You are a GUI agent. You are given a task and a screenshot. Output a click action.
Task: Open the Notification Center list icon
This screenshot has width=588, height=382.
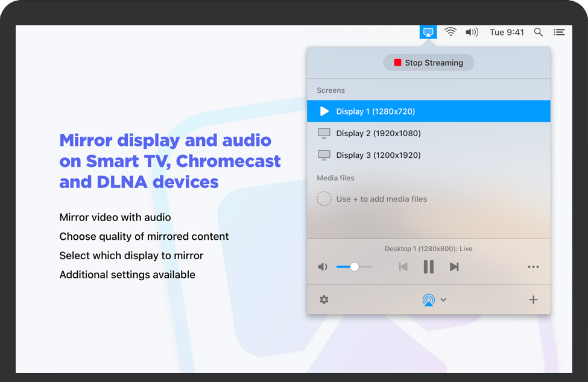click(x=559, y=32)
